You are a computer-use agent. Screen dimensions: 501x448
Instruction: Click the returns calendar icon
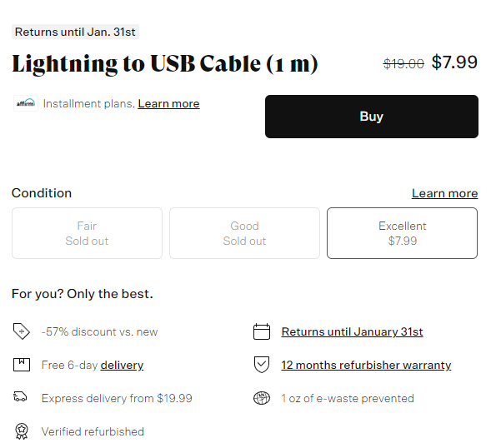point(262,331)
